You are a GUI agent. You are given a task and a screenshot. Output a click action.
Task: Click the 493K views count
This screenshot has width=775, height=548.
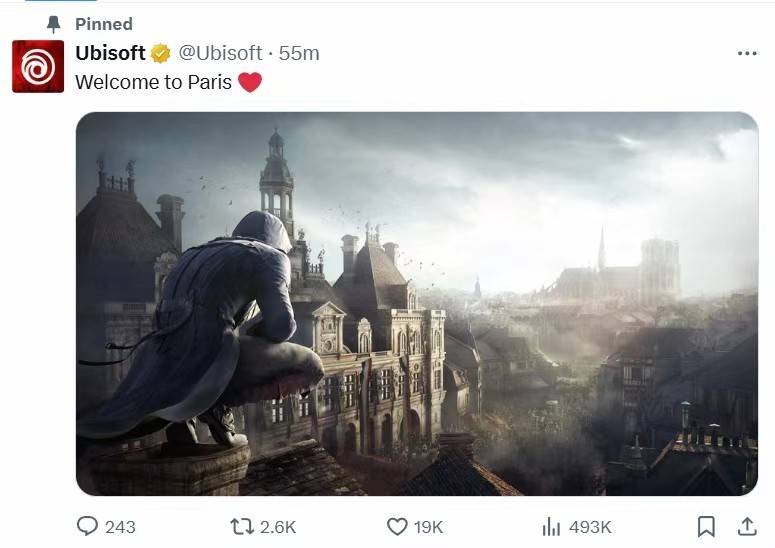(590, 526)
